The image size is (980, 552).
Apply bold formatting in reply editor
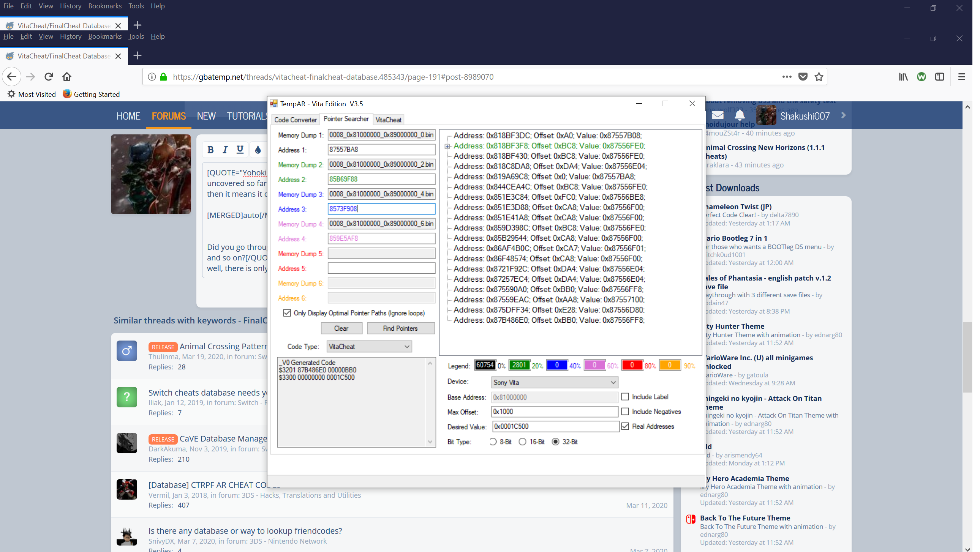tap(210, 150)
